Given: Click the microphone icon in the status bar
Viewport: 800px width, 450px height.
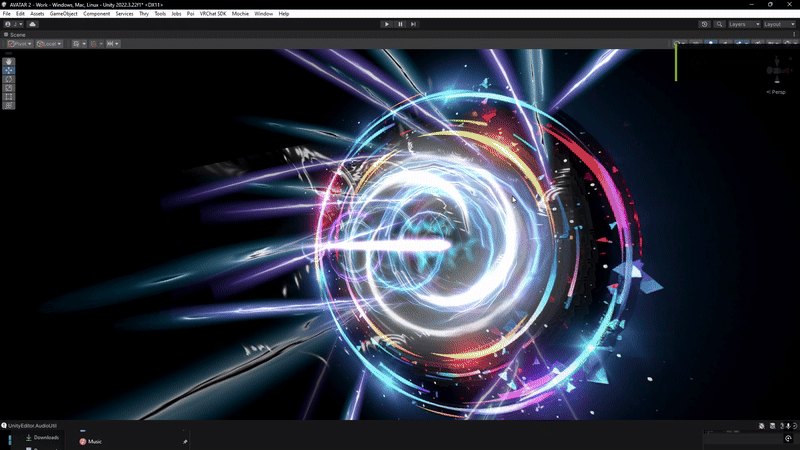Looking at the screenshot, I should coord(788,426).
